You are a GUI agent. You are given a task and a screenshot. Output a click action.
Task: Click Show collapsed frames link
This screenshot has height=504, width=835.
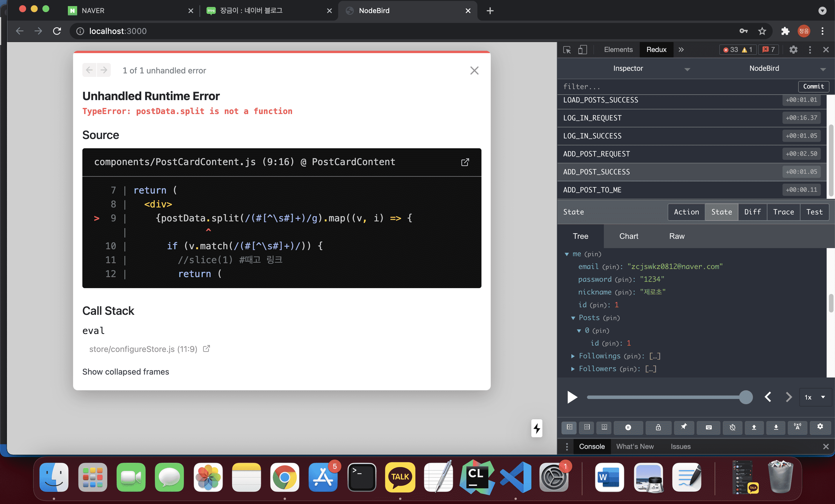[125, 372]
